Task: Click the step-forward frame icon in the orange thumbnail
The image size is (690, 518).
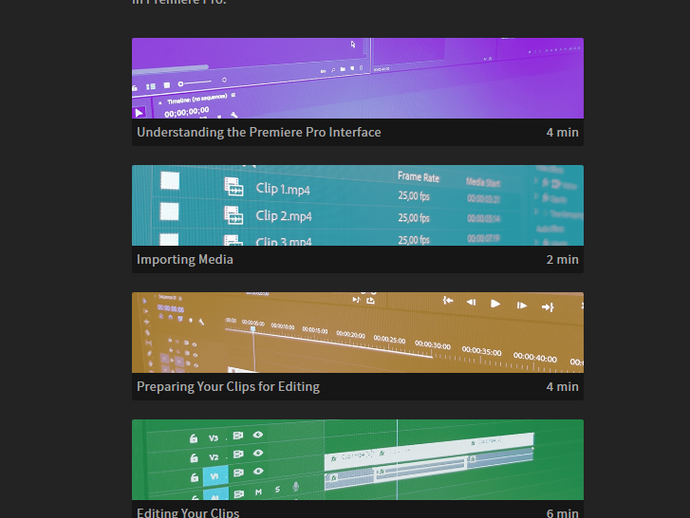Action: [x=521, y=304]
